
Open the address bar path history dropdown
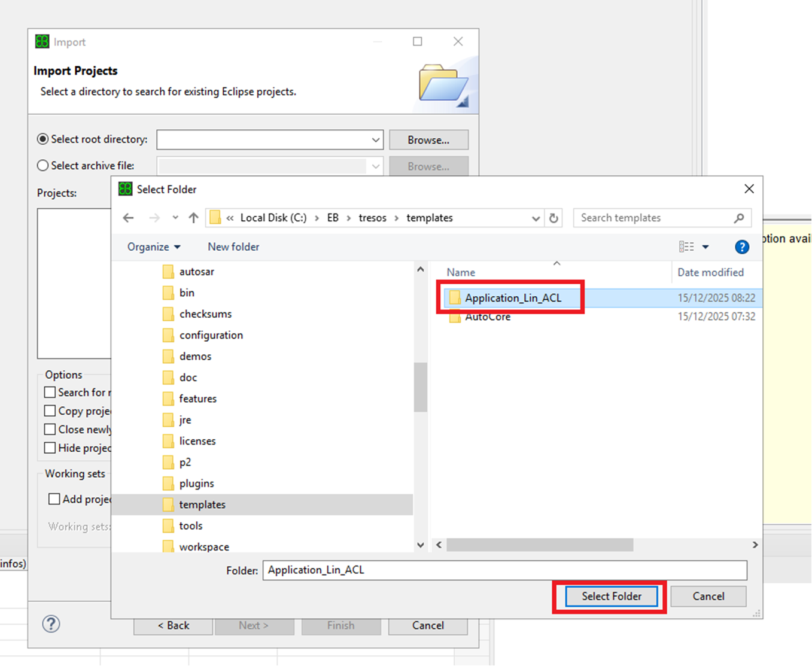[x=536, y=218]
